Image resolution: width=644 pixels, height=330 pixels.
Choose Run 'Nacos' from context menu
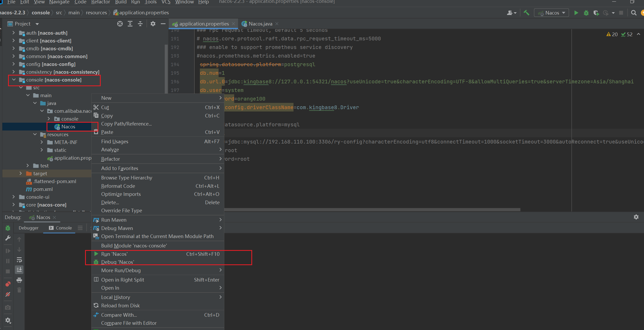pos(158,254)
